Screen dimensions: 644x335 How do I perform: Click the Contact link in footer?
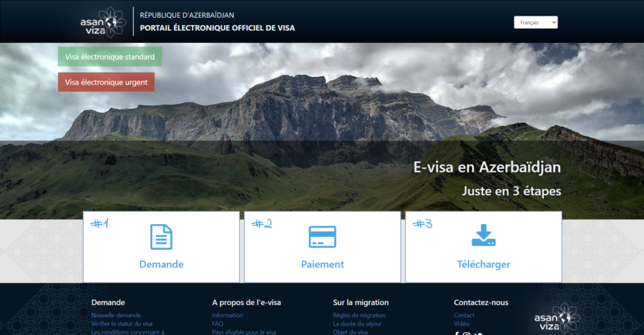point(464,315)
